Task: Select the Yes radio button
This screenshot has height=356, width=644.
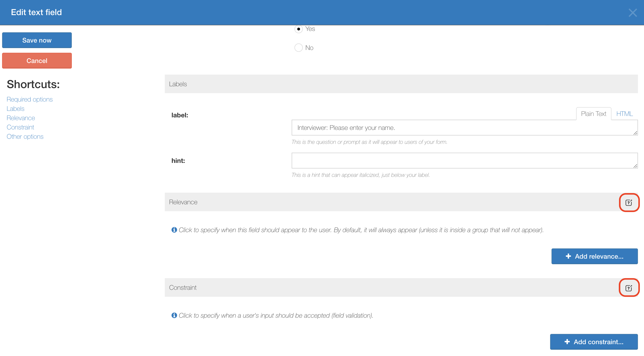Action: (298, 29)
